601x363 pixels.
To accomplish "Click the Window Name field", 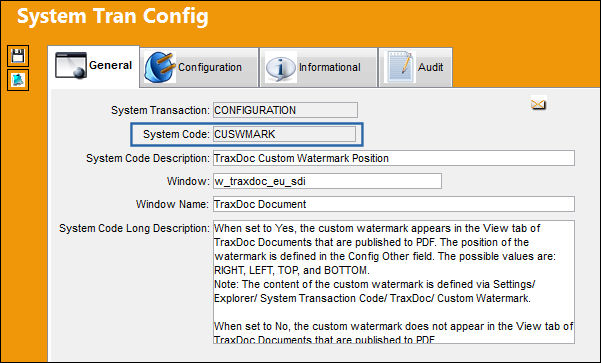I will point(394,204).
